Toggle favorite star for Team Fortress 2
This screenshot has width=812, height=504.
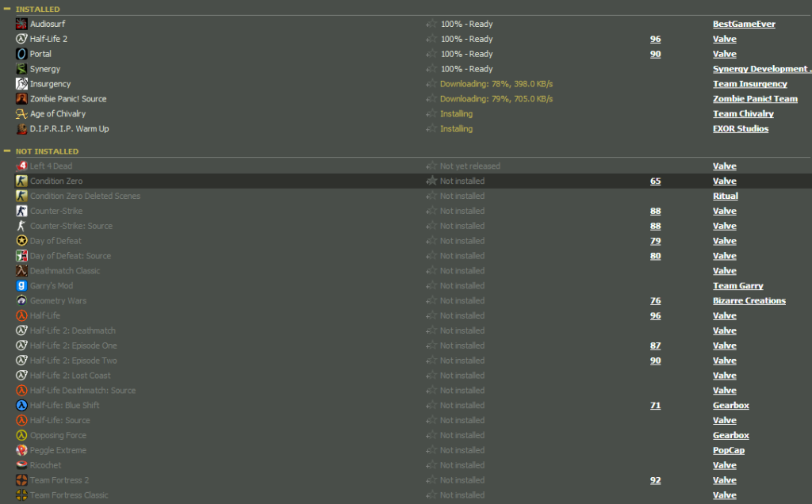pyautogui.click(x=431, y=481)
